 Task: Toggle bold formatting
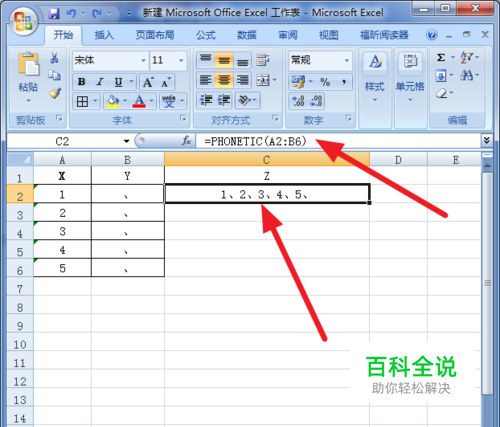(82, 82)
